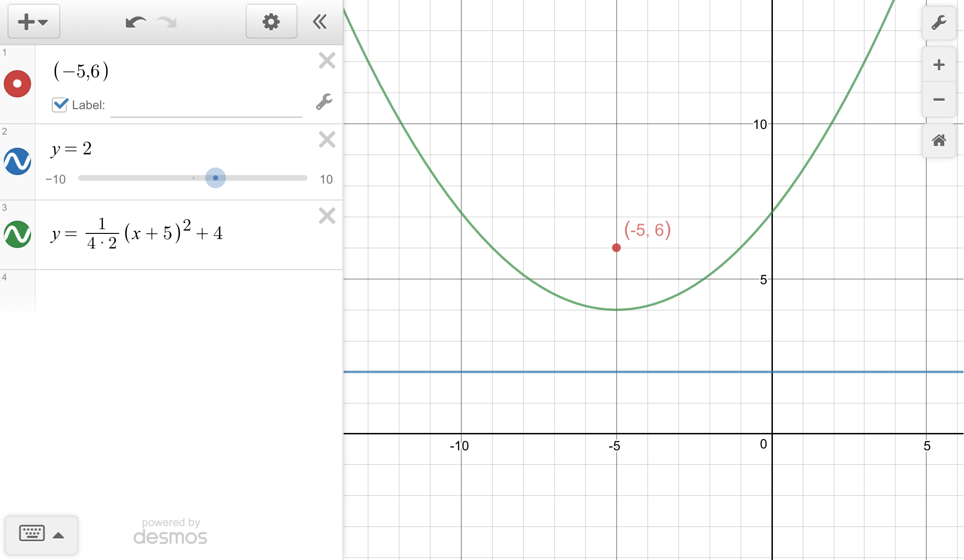Toggle visibility of blue line y=2
Image resolution: width=964 pixels, height=560 pixels.
click(x=17, y=161)
